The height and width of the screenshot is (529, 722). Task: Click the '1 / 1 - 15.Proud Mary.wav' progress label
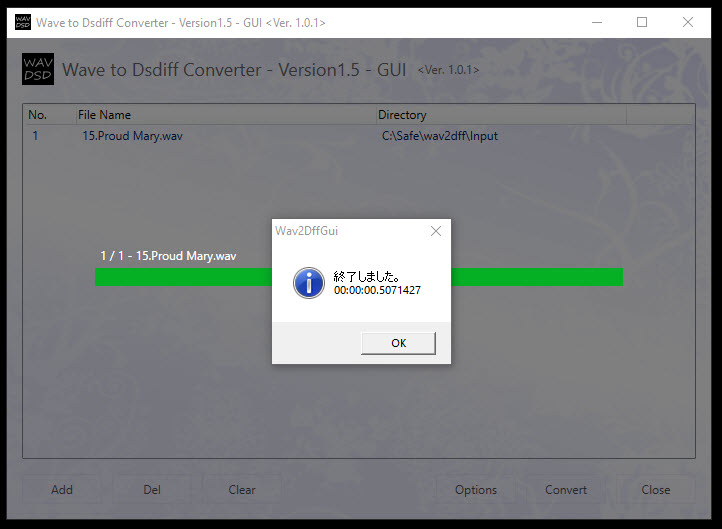(168, 256)
